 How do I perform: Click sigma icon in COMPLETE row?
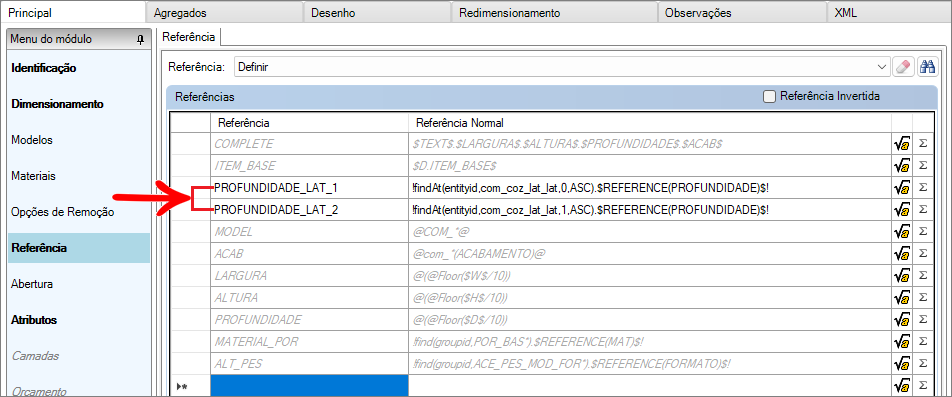click(923, 144)
